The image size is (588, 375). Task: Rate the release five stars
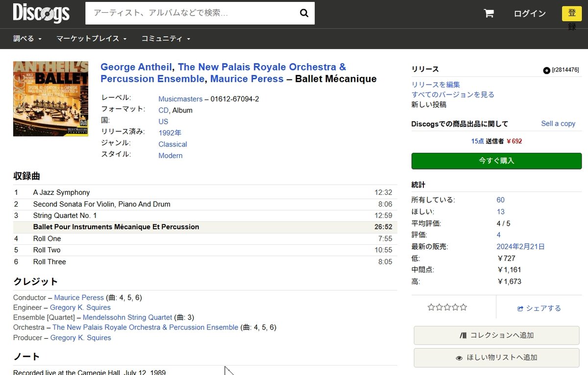464,307
